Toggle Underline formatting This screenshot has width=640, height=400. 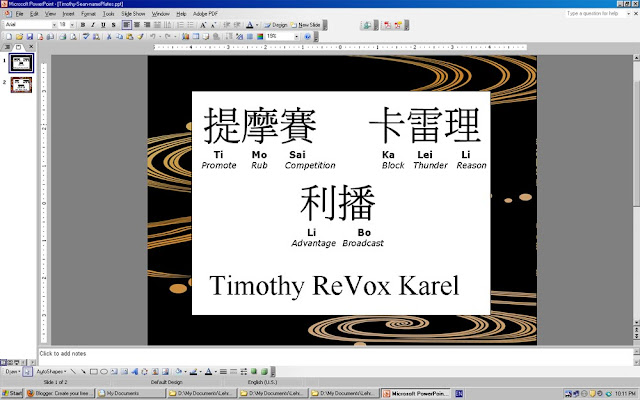coord(103,25)
